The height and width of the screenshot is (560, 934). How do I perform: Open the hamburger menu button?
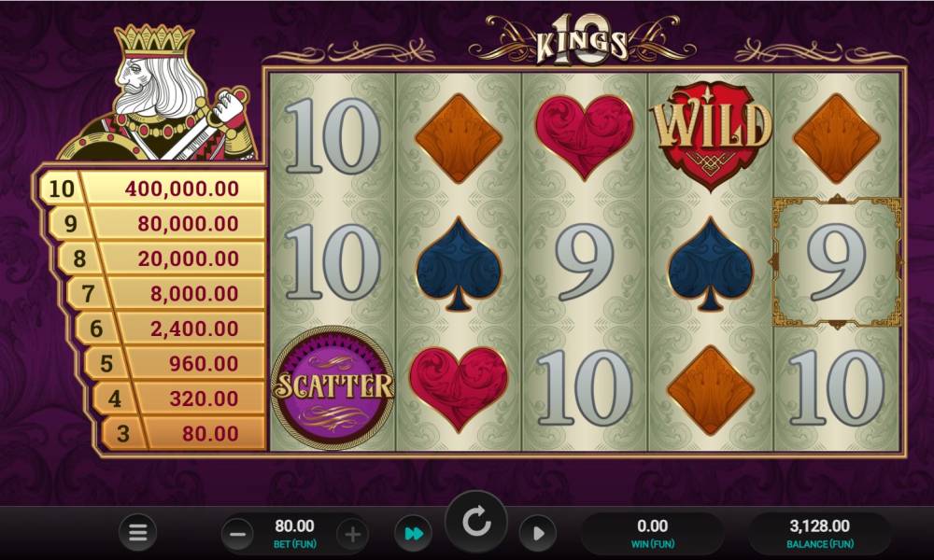[x=137, y=532]
